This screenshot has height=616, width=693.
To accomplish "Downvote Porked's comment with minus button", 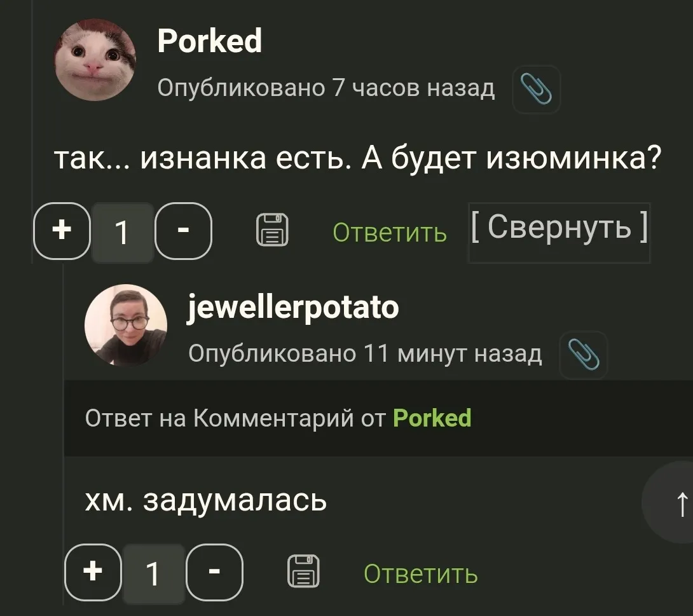I will [183, 231].
